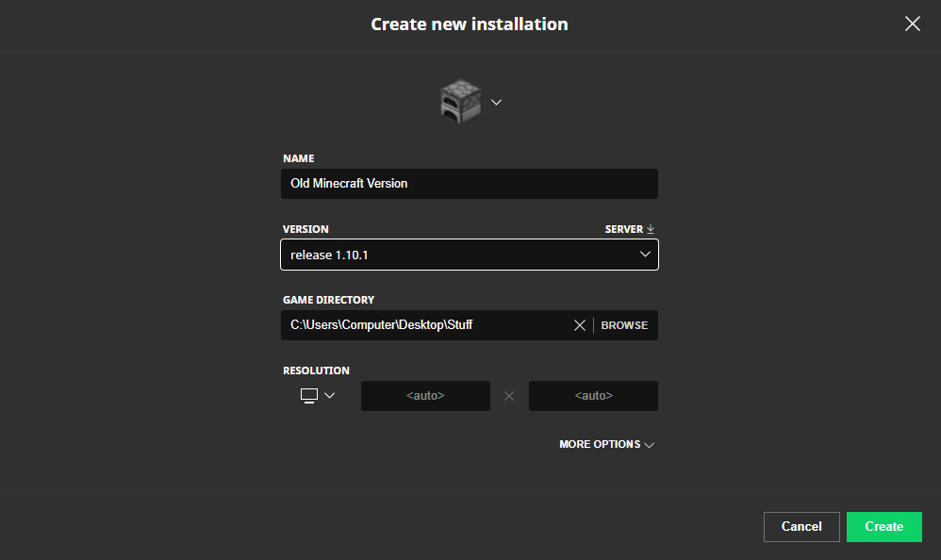Click the resolution width auto field
The height and width of the screenshot is (560, 941).
425,396
